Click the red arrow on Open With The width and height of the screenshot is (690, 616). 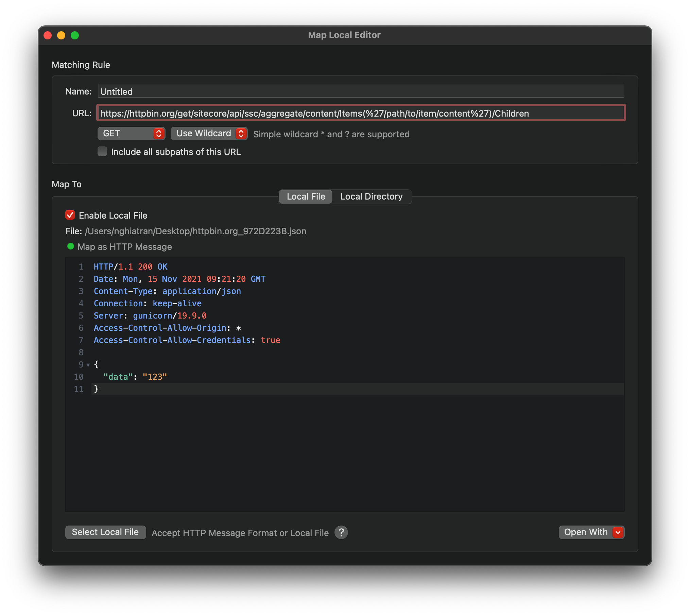coord(618,532)
